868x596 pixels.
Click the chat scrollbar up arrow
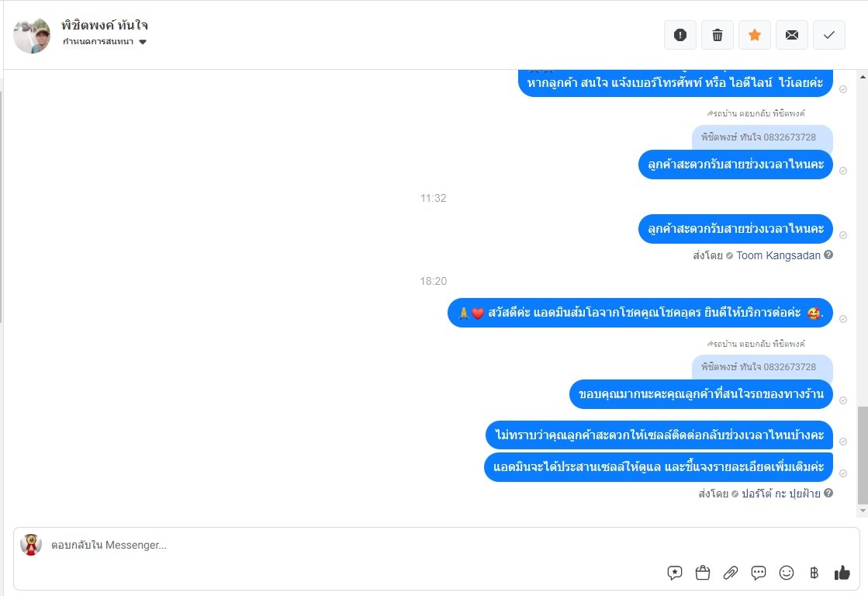pyautogui.click(x=863, y=76)
